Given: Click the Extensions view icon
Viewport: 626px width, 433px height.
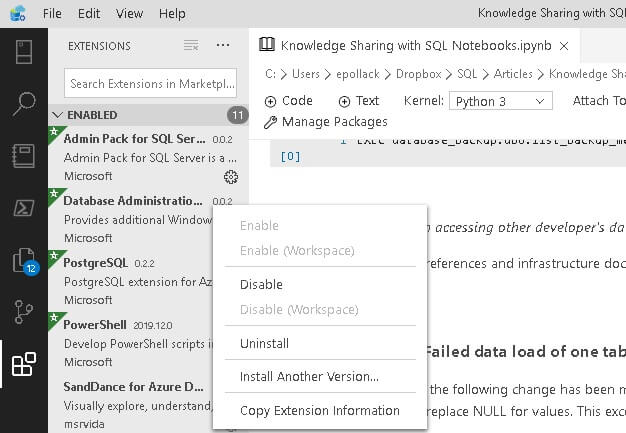Looking at the screenshot, I should pos(23,365).
